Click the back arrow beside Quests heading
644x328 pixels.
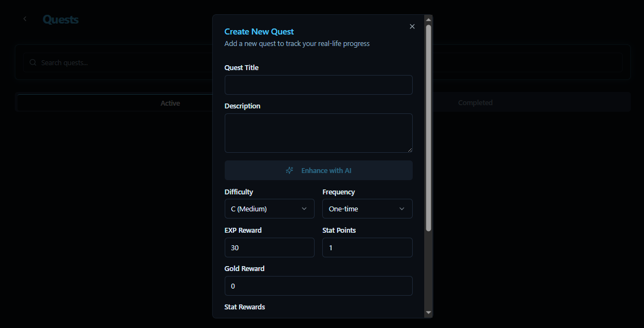[x=25, y=19]
